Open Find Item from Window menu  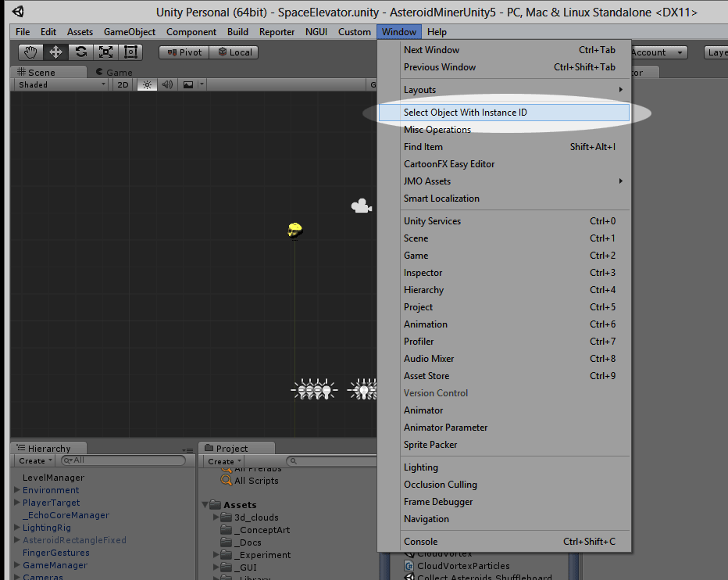click(505, 147)
